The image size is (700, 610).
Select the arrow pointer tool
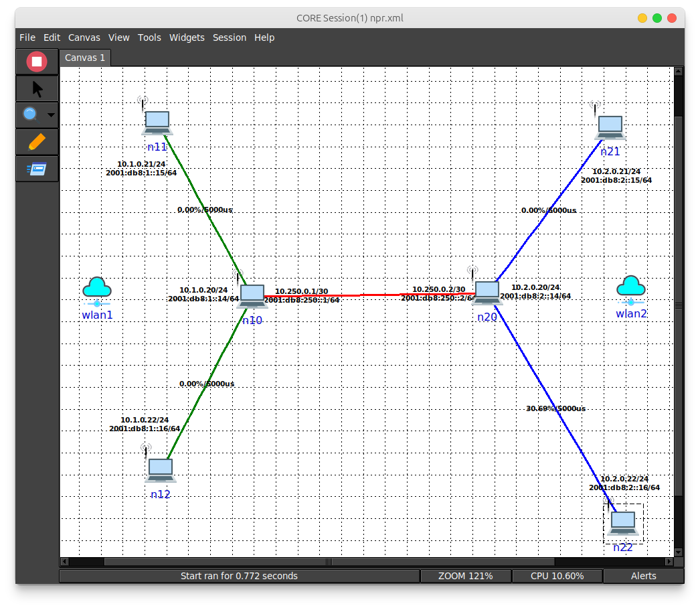(x=37, y=88)
